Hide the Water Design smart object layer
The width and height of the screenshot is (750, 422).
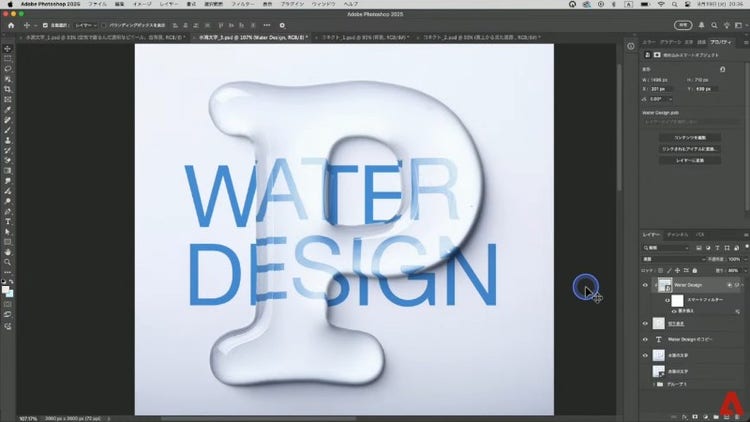(x=644, y=285)
